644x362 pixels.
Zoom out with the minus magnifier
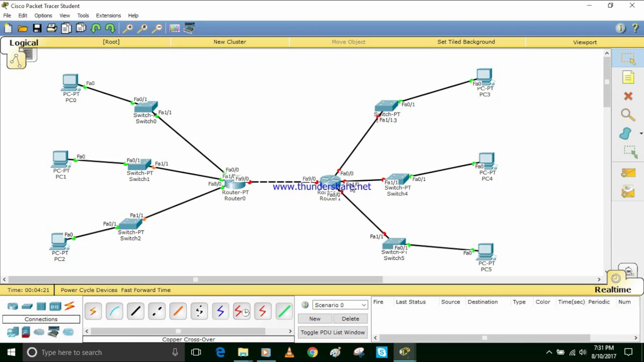[x=157, y=29]
